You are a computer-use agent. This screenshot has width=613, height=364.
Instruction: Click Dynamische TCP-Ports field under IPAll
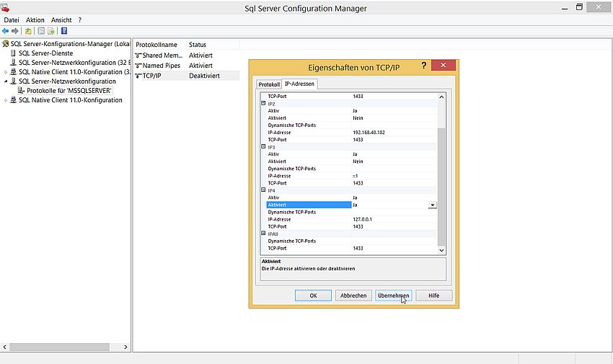click(394, 241)
